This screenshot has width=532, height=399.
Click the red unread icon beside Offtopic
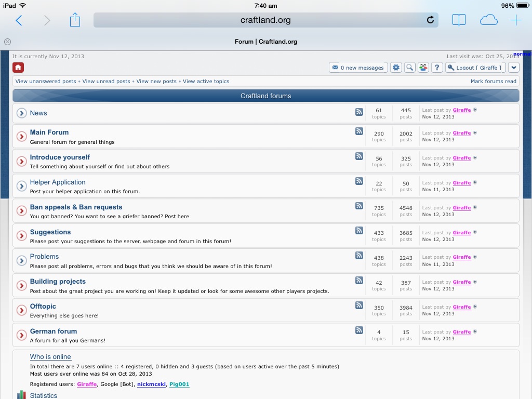(x=21, y=310)
